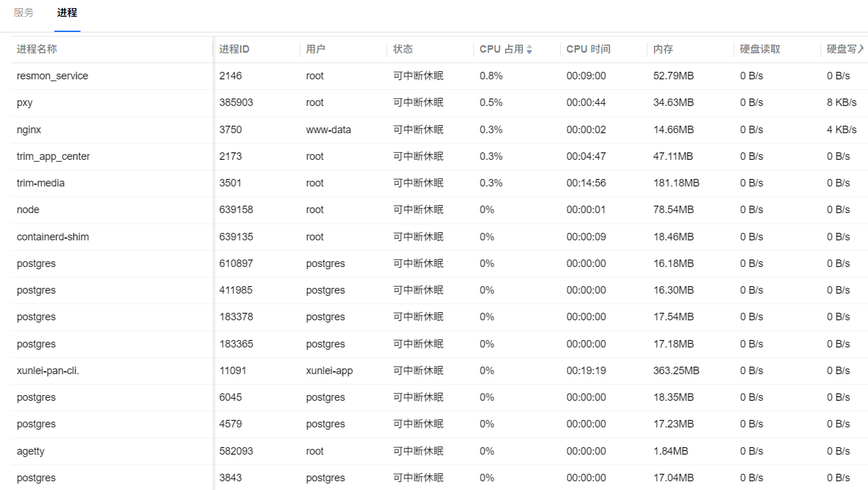
Task: Select the trim_app_center process row
Action: pyautogui.click(x=439, y=156)
